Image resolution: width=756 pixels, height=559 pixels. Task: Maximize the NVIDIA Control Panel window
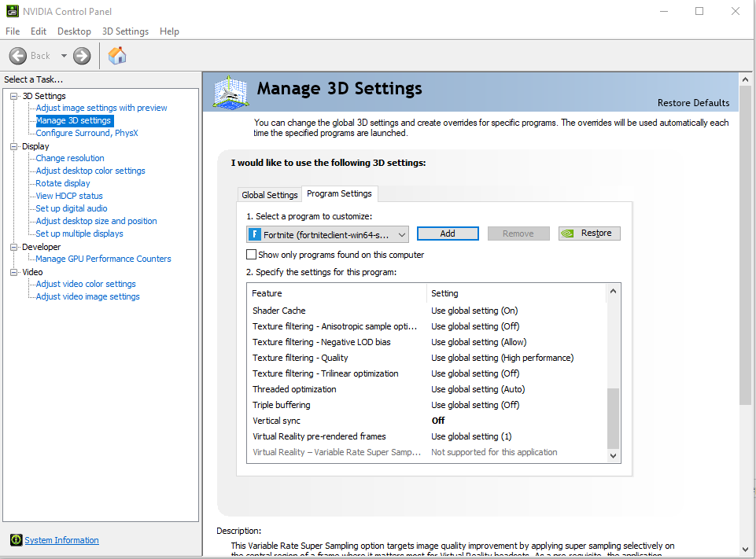[x=699, y=11]
